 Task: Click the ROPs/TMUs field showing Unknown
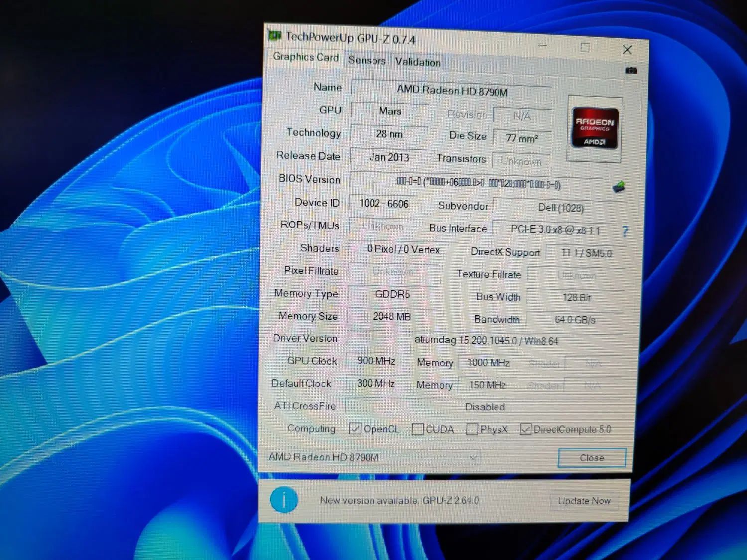click(x=383, y=226)
